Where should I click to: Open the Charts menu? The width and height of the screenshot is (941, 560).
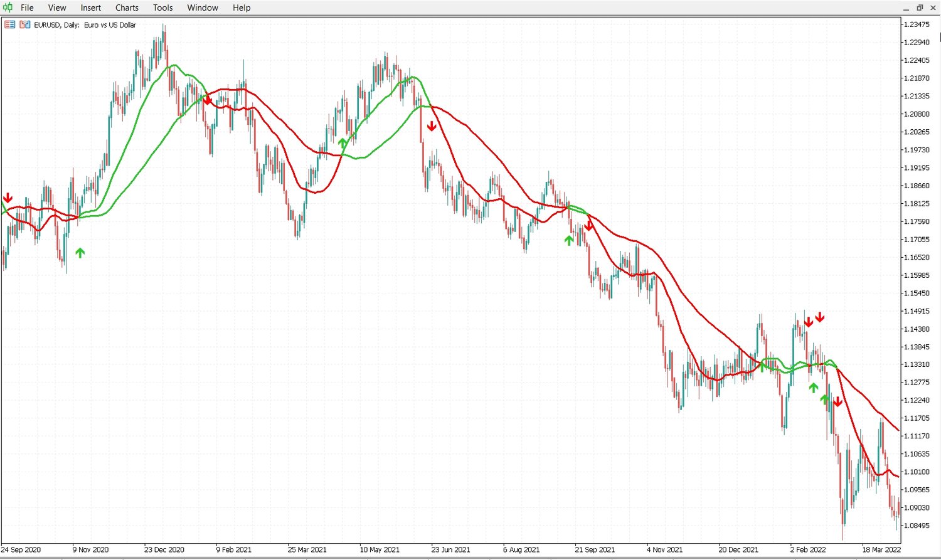127,8
